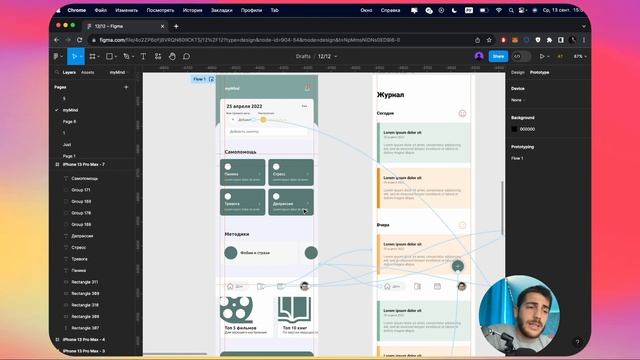Open a new Chrome tab
Image resolution: width=640 pixels, height=360 pixels.
(176, 26)
